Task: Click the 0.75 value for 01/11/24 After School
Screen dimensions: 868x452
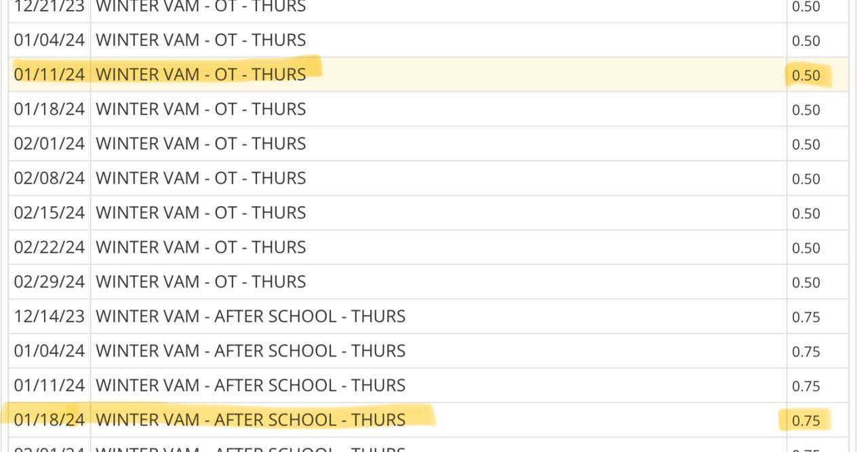Action: point(806,386)
